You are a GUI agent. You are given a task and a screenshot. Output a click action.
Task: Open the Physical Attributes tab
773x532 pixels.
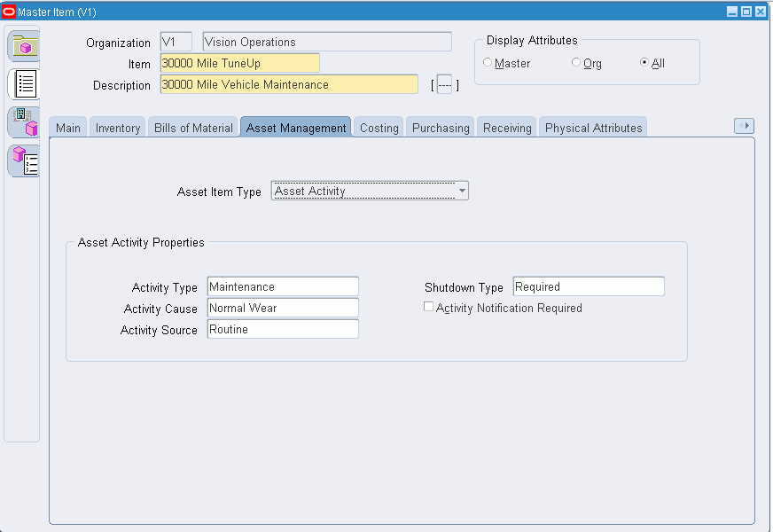pyautogui.click(x=593, y=128)
